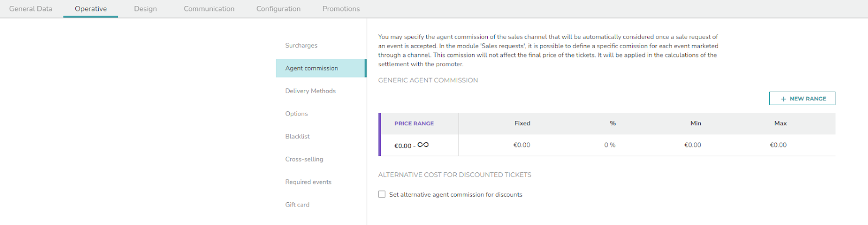Click the 0 % commission cell

[610, 145]
